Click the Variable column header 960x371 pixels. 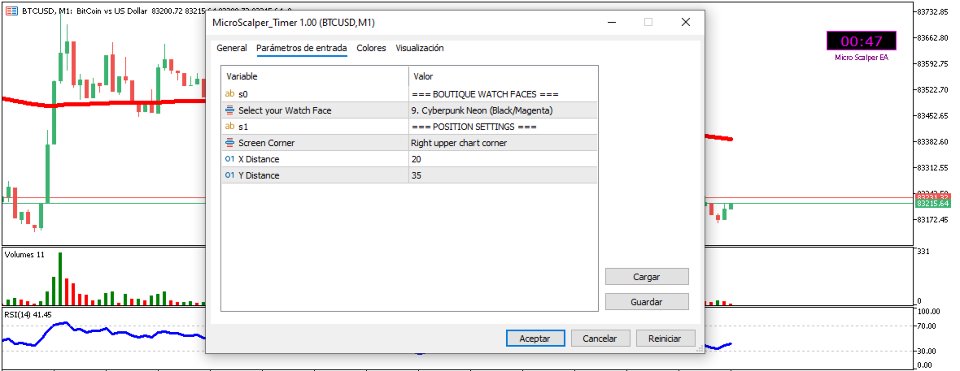pyautogui.click(x=315, y=77)
